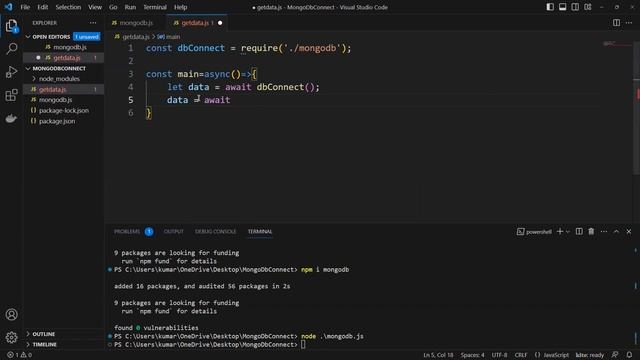This screenshot has height=360, width=640.
Task: Open the Selection menu
Action: click(x=68, y=7)
